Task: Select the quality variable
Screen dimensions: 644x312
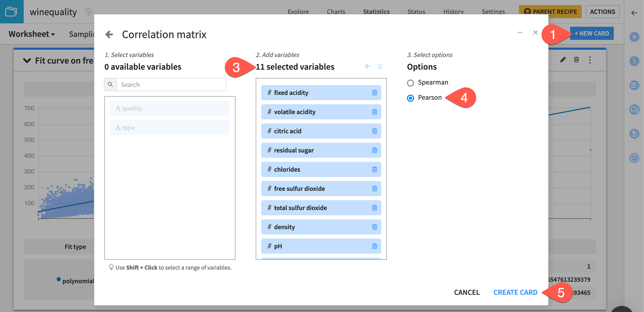Action: coord(170,108)
